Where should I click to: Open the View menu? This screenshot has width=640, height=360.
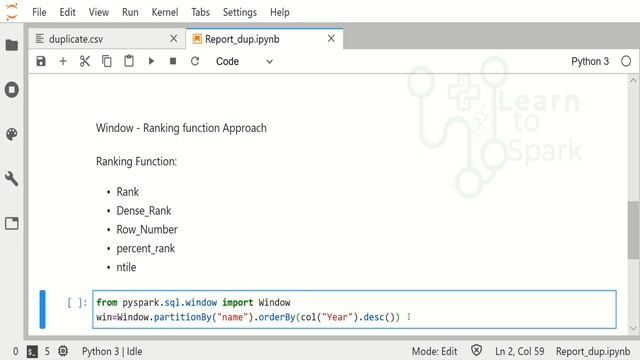point(99,12)
